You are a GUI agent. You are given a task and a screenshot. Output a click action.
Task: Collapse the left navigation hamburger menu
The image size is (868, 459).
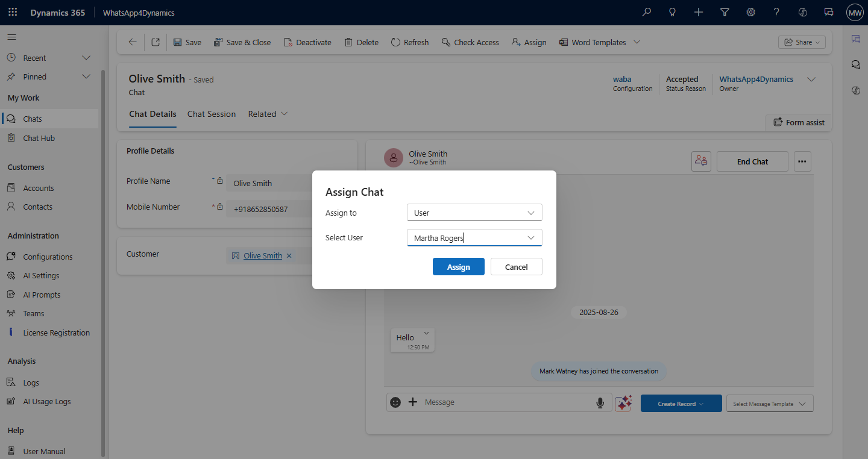point(11,37)
